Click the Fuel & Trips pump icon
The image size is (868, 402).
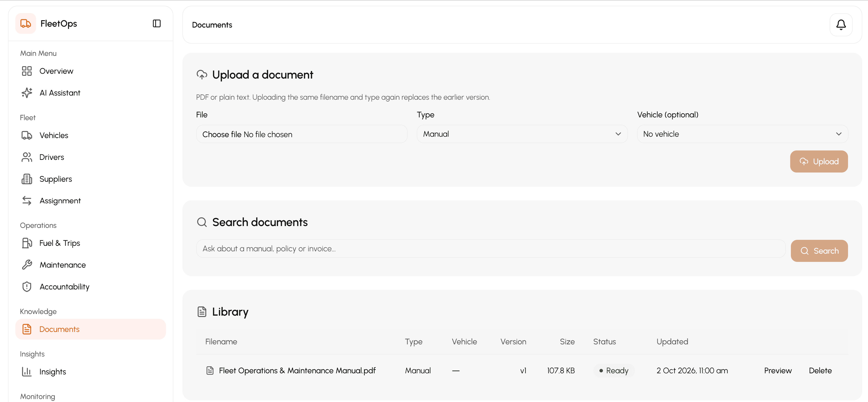click(x=27, y=243)
